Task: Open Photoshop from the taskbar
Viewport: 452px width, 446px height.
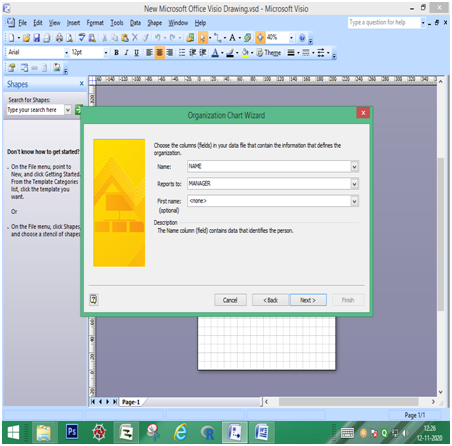Action: (x=72, y=432)
